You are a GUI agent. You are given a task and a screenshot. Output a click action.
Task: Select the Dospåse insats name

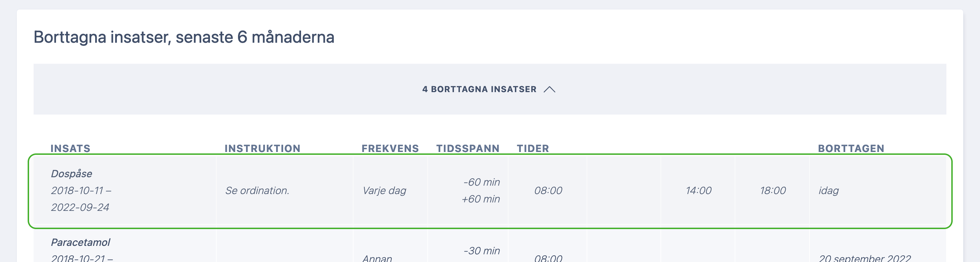coord(71,174)
